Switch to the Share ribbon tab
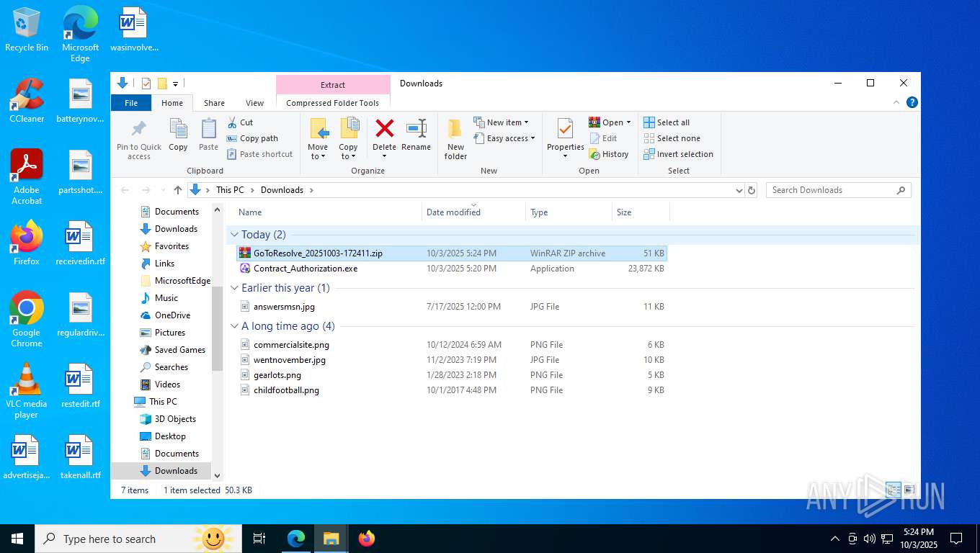Screen dimensions: 980x553 pyautogui.click(x=214, y=103)
